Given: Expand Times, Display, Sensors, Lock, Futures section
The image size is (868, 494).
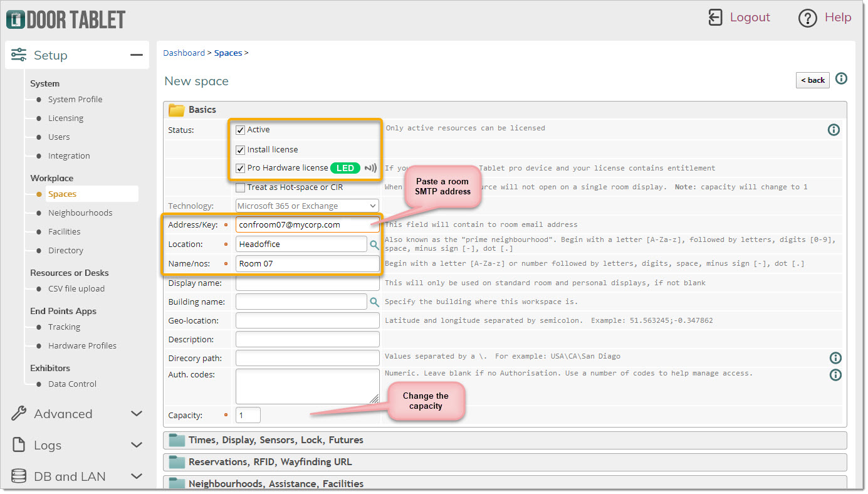Looking at the screenshot, I should 276,440.
